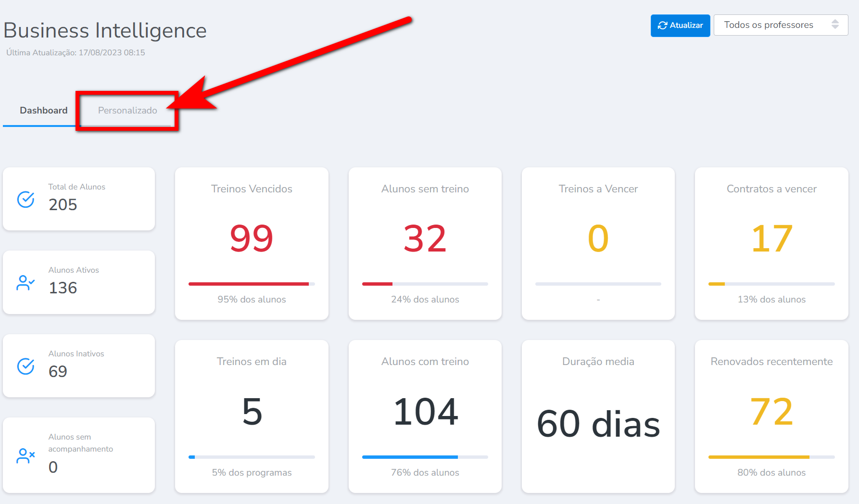Open the Alunos sem treino card showing 32

point(425,243)
